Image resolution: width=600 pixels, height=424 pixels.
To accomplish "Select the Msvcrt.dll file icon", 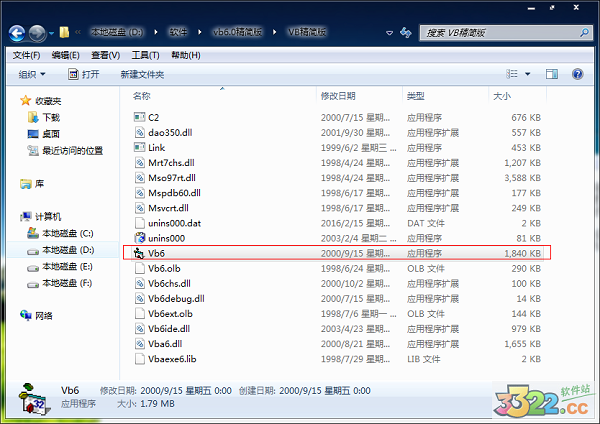I will 139,208.
